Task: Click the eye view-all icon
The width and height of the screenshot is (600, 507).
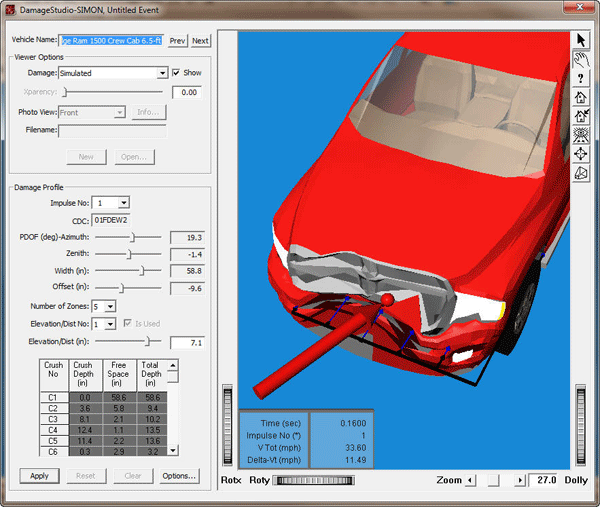Action: point(582,135)
